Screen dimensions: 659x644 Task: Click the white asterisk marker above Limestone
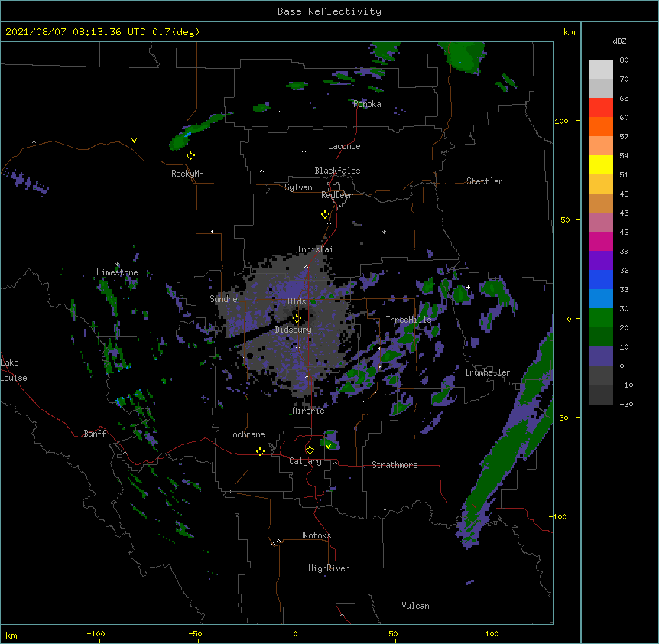pyautogui.click(x=118, y=265)
